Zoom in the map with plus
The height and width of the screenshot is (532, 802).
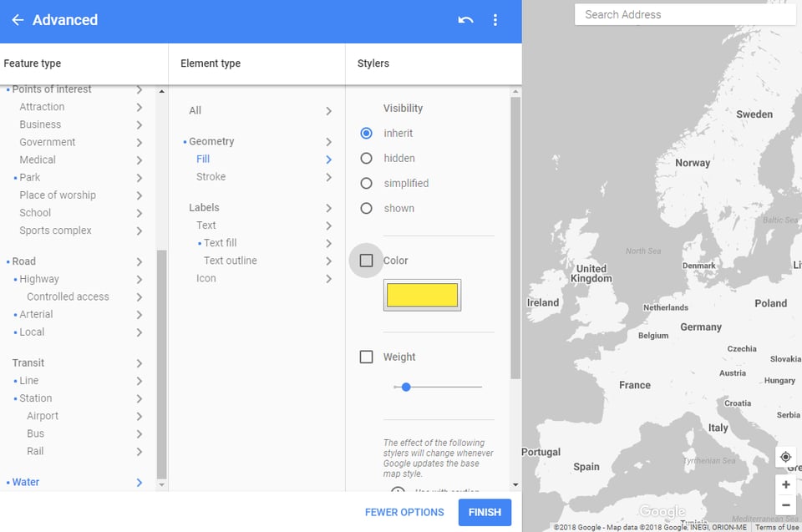coord(786,484)
